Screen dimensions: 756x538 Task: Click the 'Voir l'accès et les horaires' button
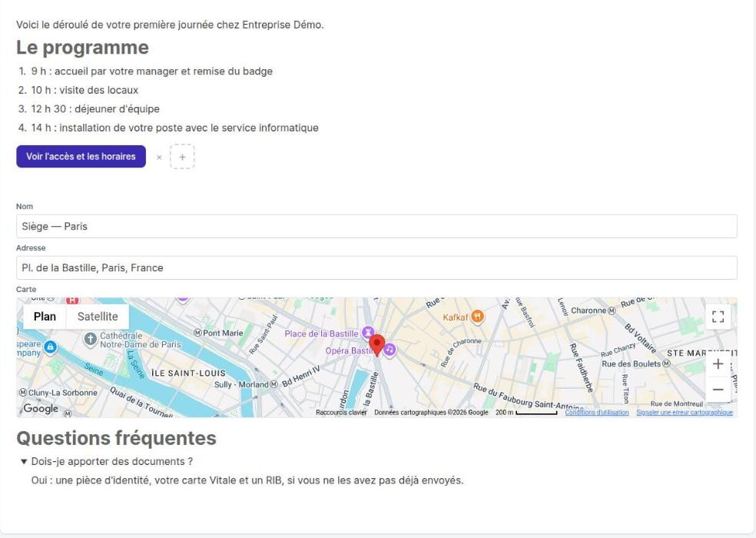point(81,156)
